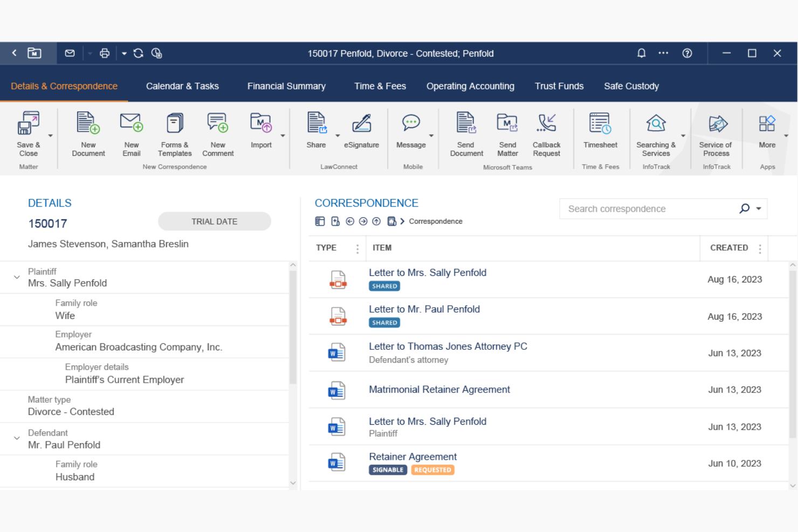Click the correspondence back arrow icon
The width and height of the screenshot is (798, 532).
click(350, 222)
